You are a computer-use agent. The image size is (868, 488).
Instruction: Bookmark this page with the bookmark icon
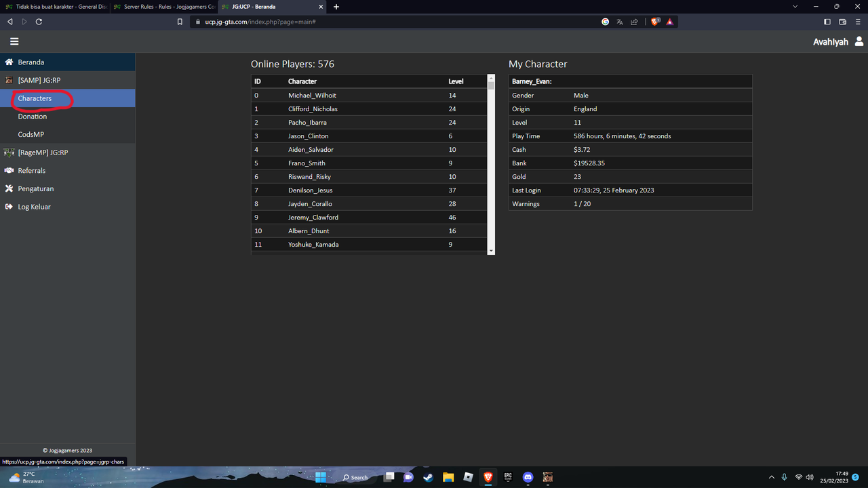(x=180, y=22)
